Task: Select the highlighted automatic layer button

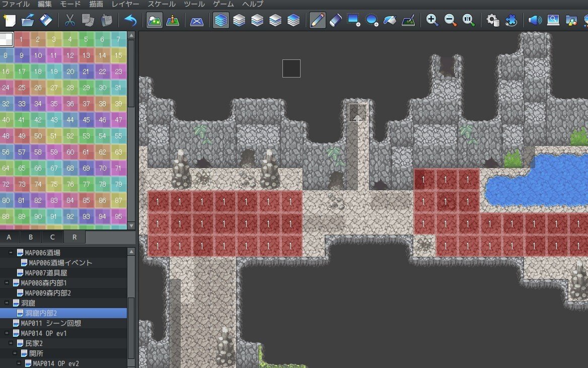Action: tap(220, 20)
